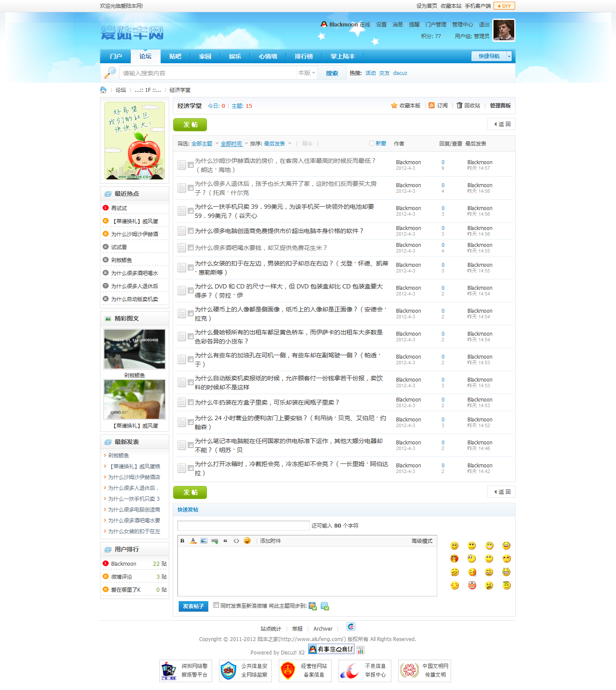The image size is (616, 690).
Task: Click the 退出 logout link
Action: pos(484,25)
